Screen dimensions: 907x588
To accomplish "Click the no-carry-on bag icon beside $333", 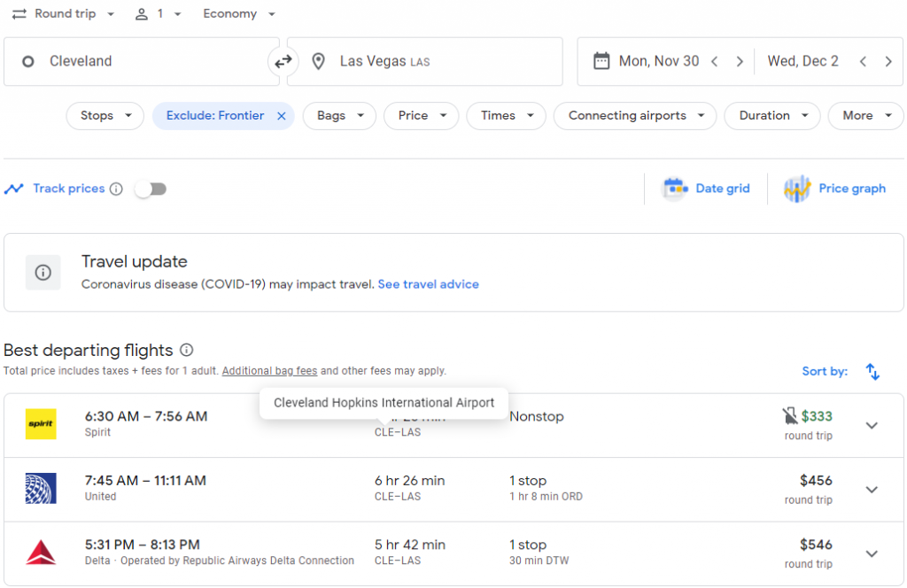I will click(789, 415).
